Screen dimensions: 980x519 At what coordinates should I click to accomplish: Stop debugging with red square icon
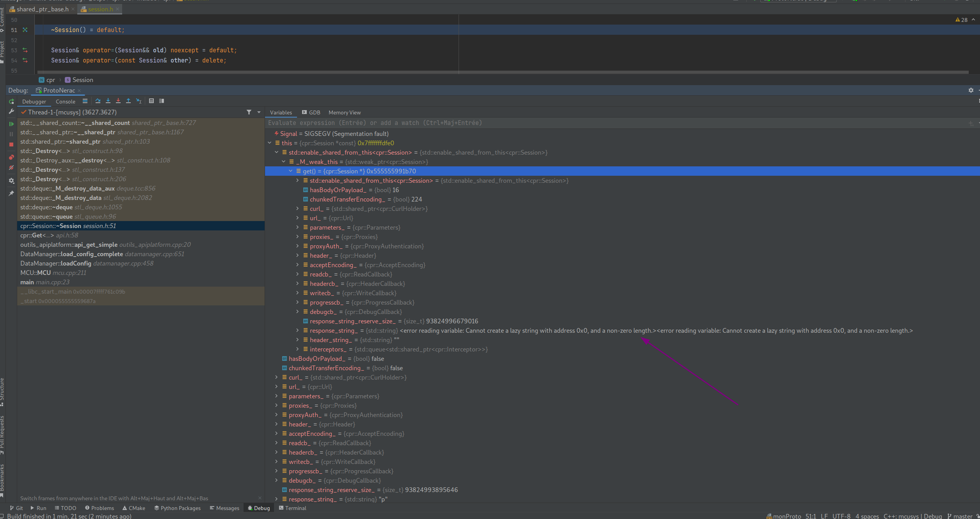click(11, 144)
